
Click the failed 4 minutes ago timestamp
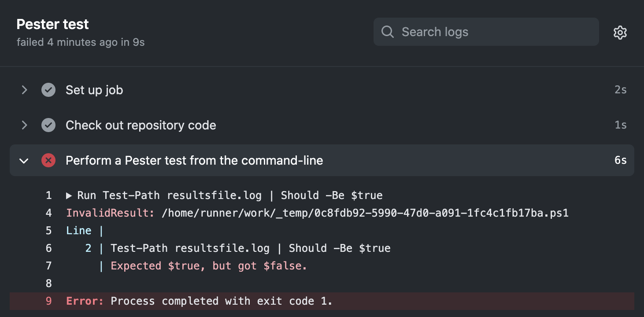(x=81, y=42)
